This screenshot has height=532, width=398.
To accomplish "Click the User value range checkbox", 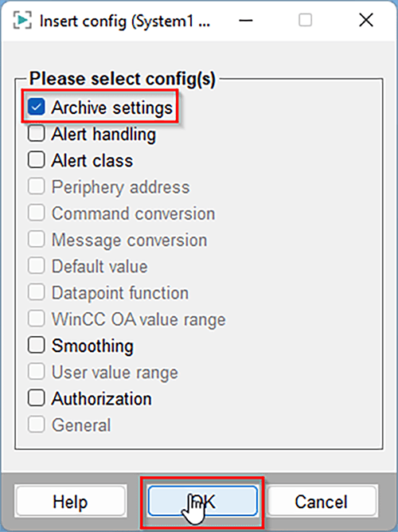I will pyautogui.click(x=37, y=371).
